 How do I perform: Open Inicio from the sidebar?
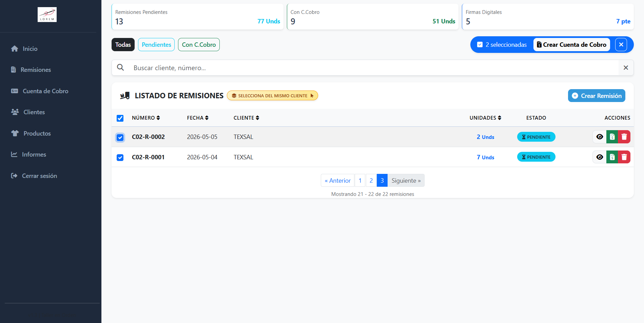24,49
